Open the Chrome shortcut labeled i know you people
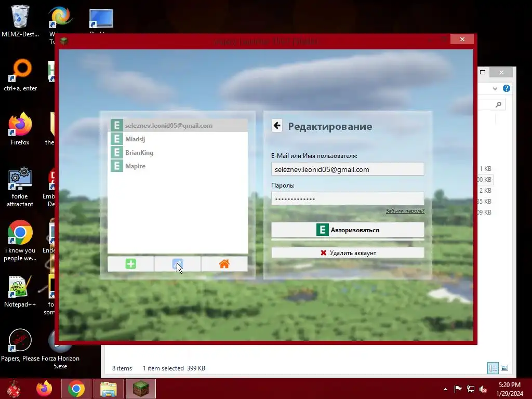The width and height of the screenshot is (532, 399). click(20, 241)
